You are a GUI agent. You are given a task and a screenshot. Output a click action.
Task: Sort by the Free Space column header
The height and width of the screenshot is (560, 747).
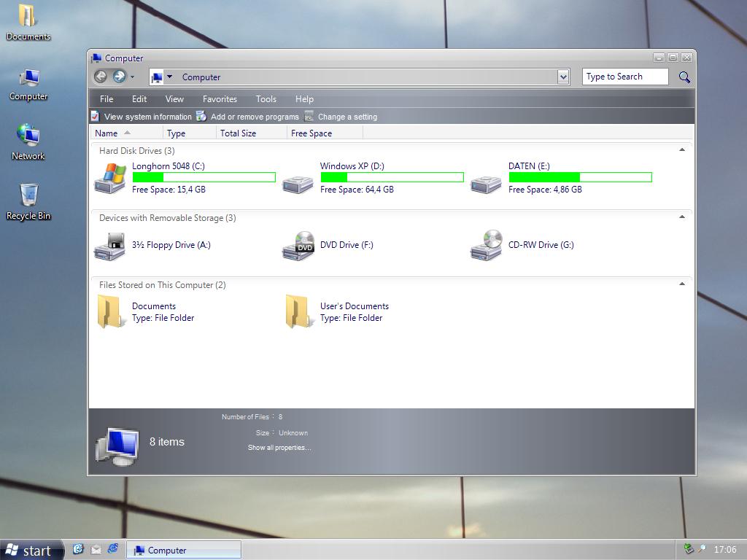point(311,133)
